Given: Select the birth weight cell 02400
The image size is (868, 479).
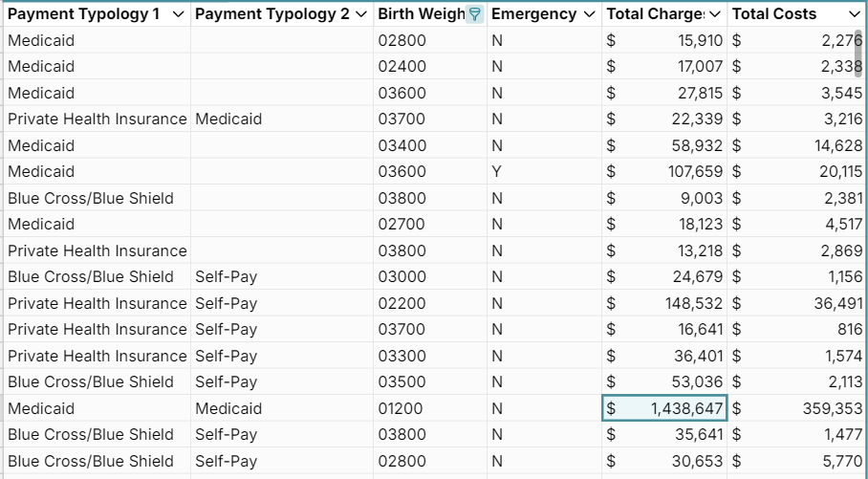Looking at the screenshot, I should (402, 67).
